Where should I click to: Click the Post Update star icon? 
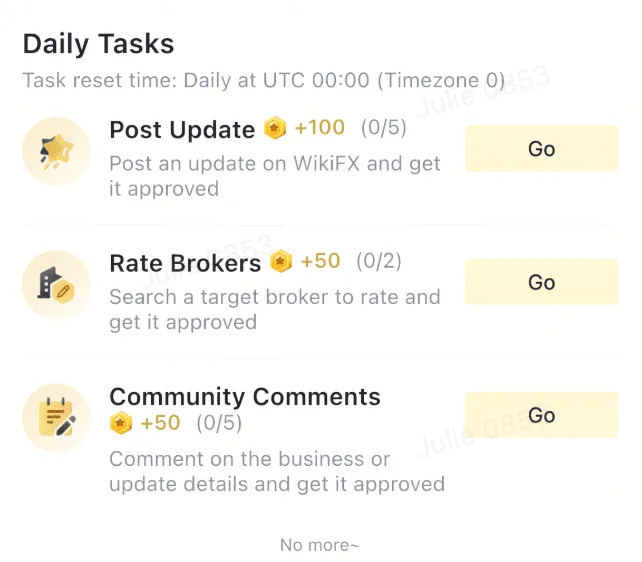[57, 151]
